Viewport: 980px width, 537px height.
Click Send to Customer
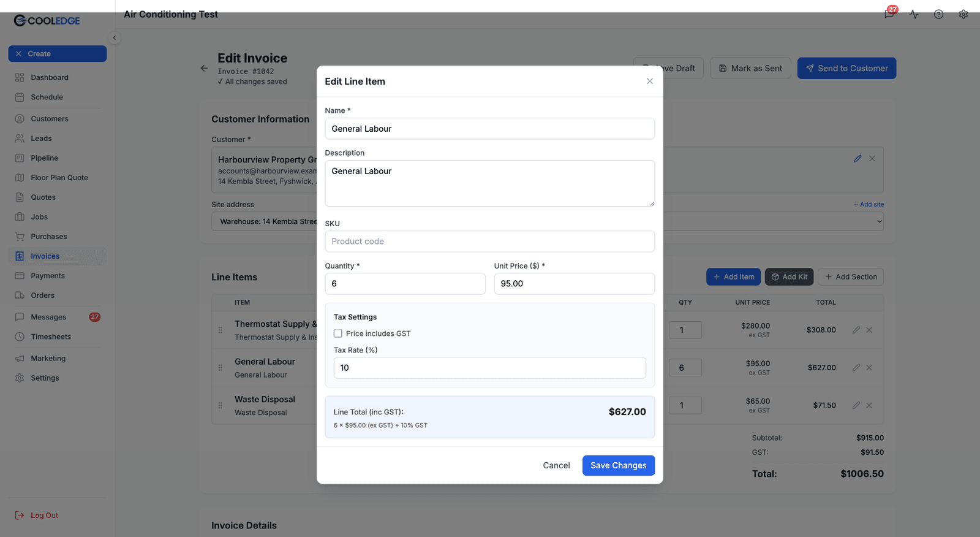846,68
